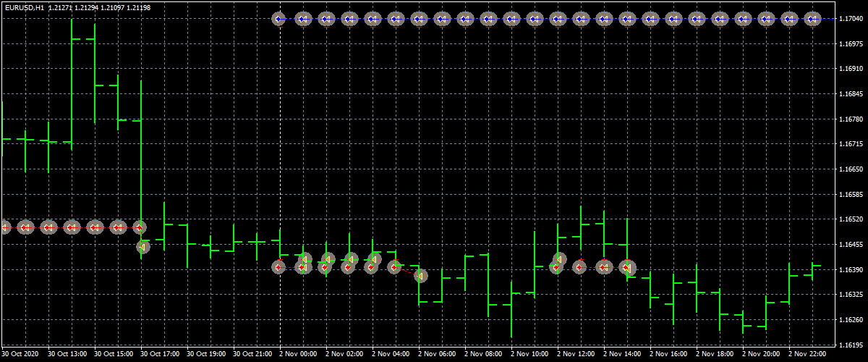Viewport: 868px width, 362px height.
Task: Click the 1.16520 price level label
Action: [x=854, y=219]
